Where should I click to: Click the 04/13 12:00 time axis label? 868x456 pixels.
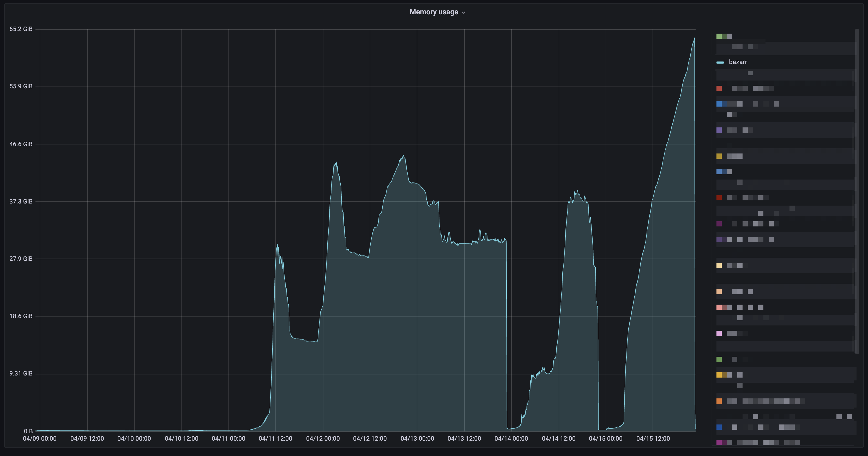click(x=464, y=439)
